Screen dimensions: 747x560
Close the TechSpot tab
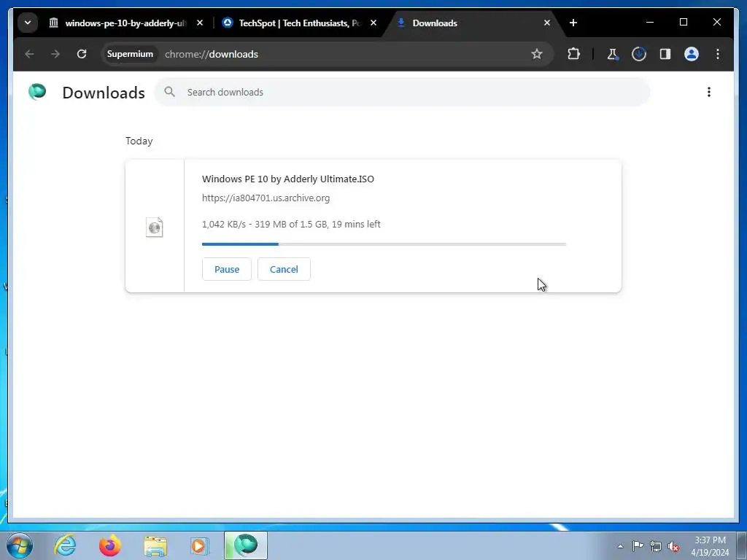point(373,23)
